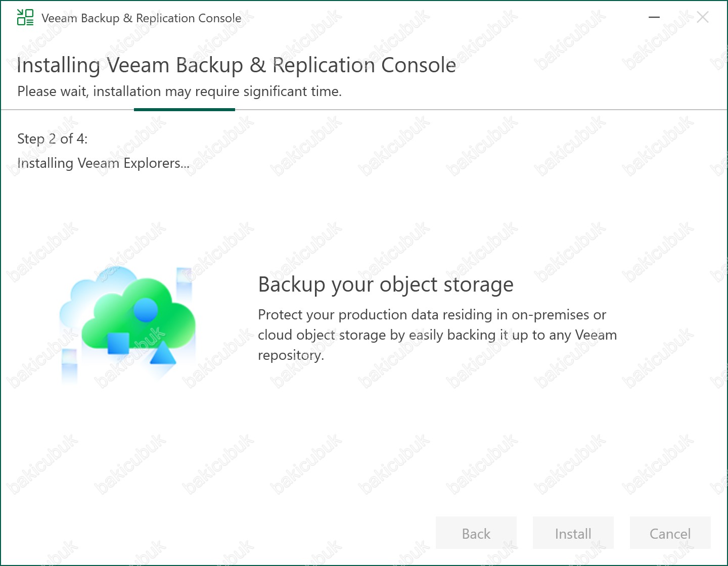Click the green cloud object storage illustration
Viewport: 728px width, 566px height.
(x=139, y=314)
